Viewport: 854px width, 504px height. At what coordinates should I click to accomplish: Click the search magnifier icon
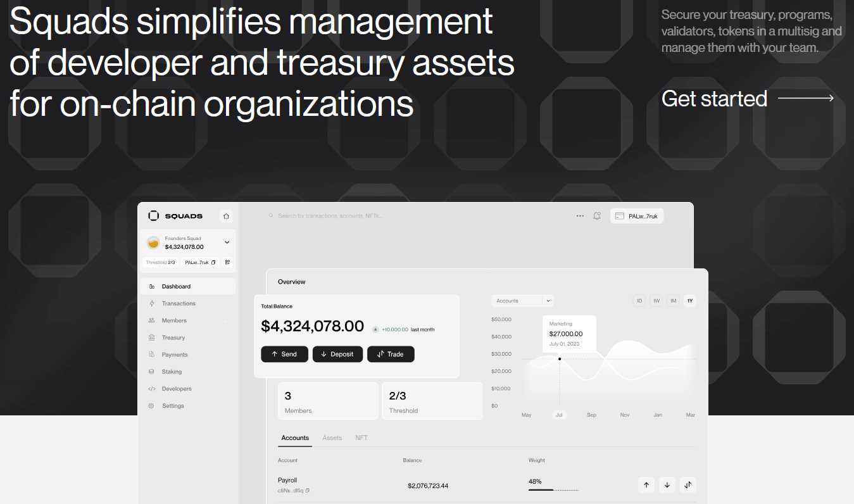[x=272, y=216]
